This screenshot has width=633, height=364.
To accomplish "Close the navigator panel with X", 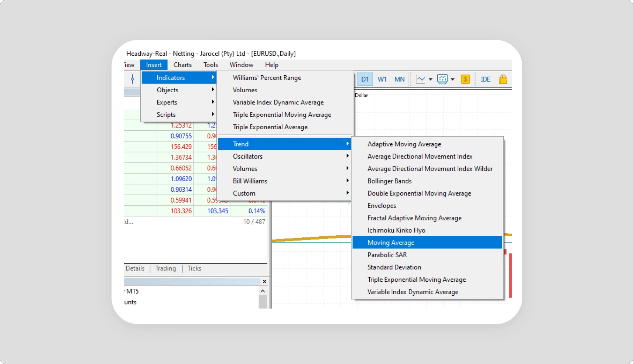I will [264, 281].
